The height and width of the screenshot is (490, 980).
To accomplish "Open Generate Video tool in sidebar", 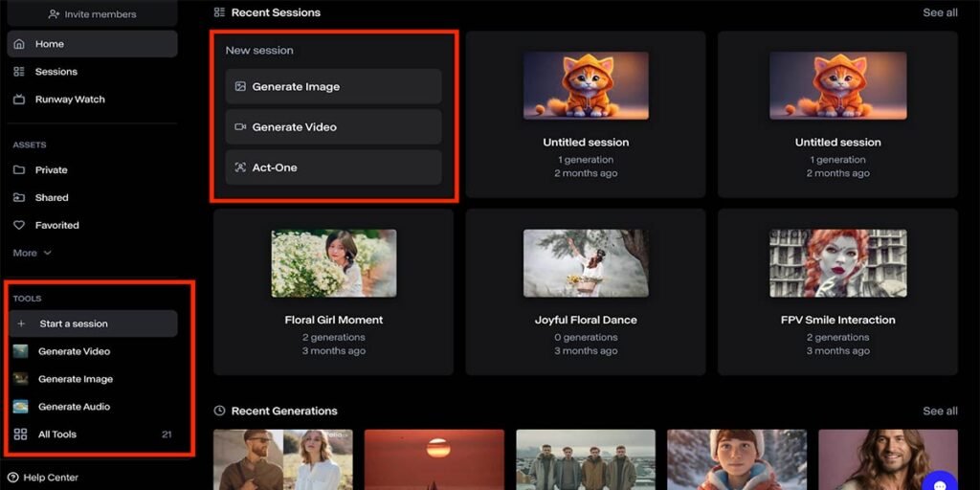I will pos(93,351).
